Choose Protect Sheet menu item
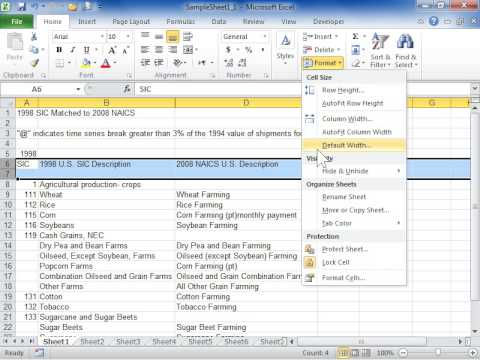 point(354,249)
